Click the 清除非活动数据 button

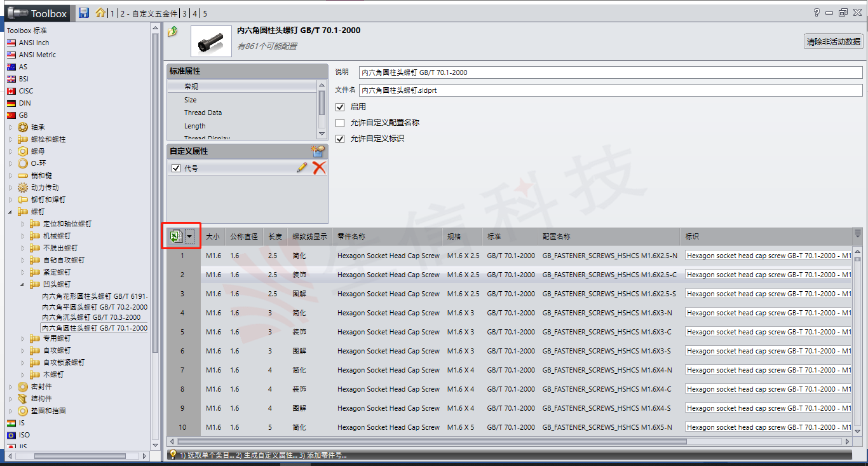(833, 41)
